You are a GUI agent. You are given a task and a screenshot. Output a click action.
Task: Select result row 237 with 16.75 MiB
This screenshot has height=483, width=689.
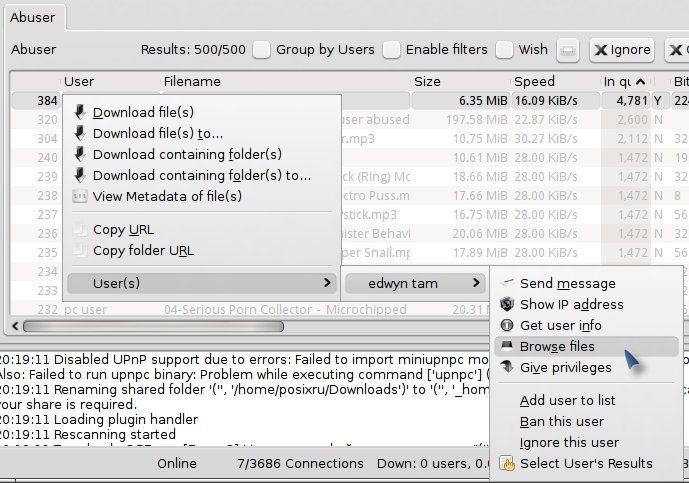tap(349, 215)
